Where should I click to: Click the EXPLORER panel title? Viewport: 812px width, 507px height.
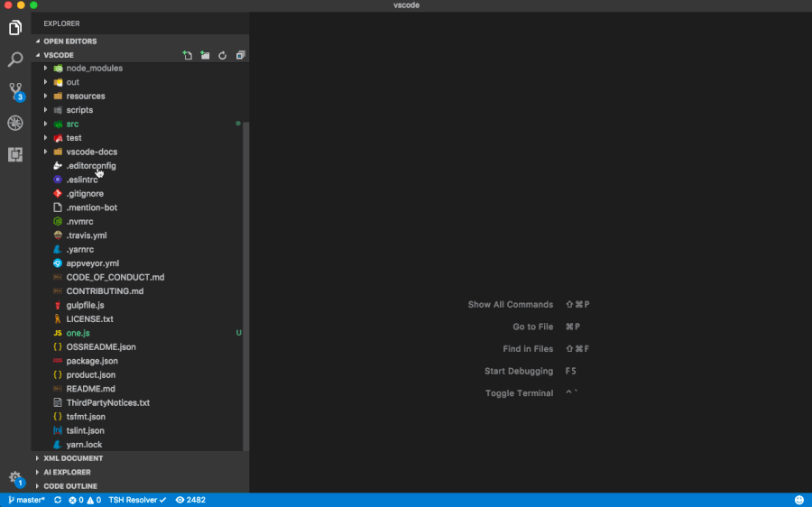(x=61, y=23)
